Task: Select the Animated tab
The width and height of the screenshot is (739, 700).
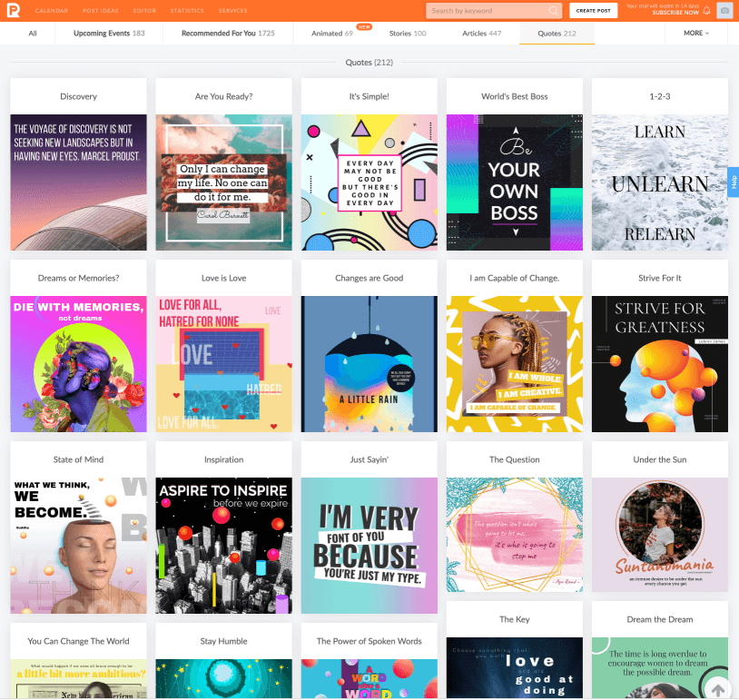Action: coord(332,34)
